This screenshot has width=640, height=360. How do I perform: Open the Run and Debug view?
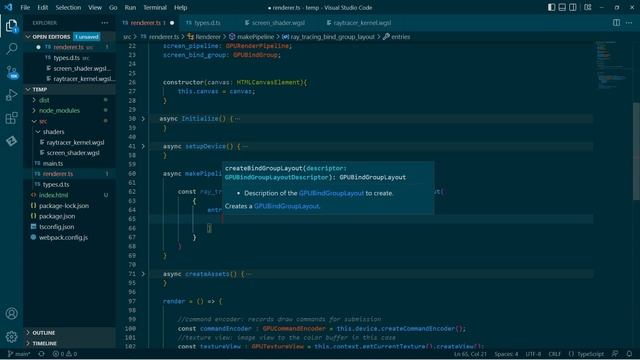(11, 95)
